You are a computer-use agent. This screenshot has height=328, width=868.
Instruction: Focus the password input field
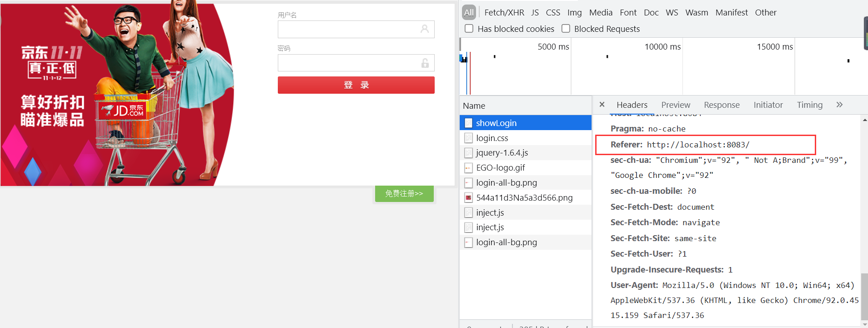[x=356, y=63]
